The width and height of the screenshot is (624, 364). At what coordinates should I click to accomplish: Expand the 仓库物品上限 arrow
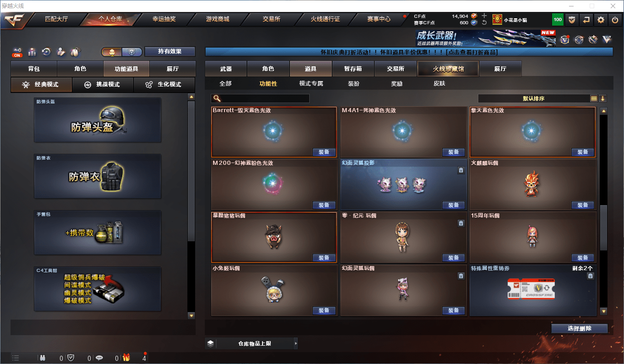(296, 343)
